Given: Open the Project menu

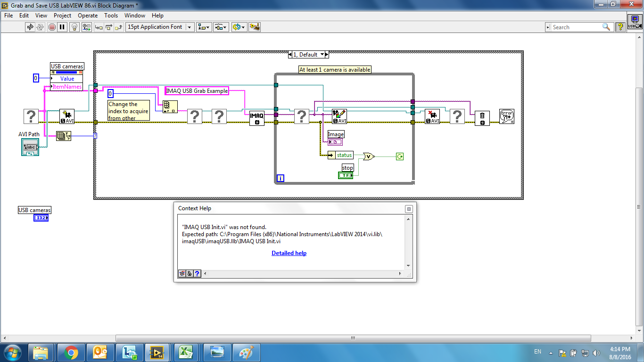Looking at the screenshot, I should (62, 16).
